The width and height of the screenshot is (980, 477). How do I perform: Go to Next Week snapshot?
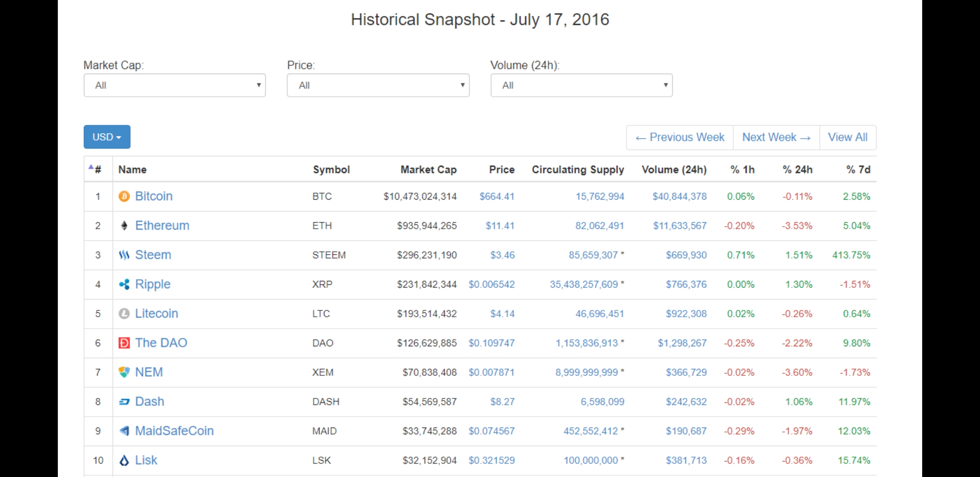pyautogui.click(x=776, y=137)
